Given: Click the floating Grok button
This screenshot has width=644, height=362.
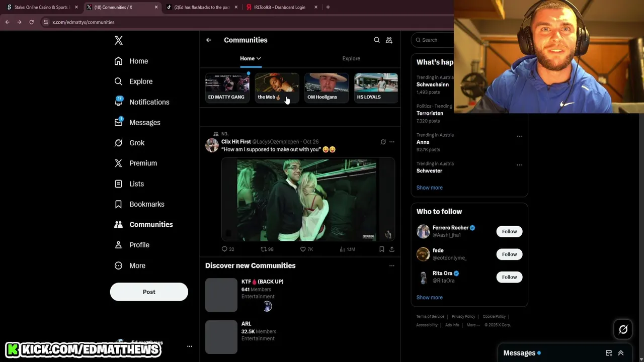Looking at the screenshot, I should [623, 329].
